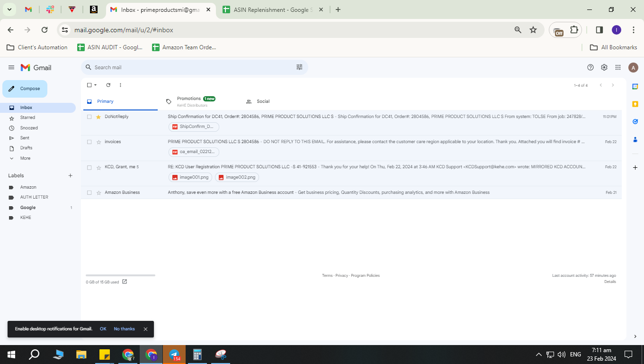
Task: Compose a new email
Action: coord(25,89)
